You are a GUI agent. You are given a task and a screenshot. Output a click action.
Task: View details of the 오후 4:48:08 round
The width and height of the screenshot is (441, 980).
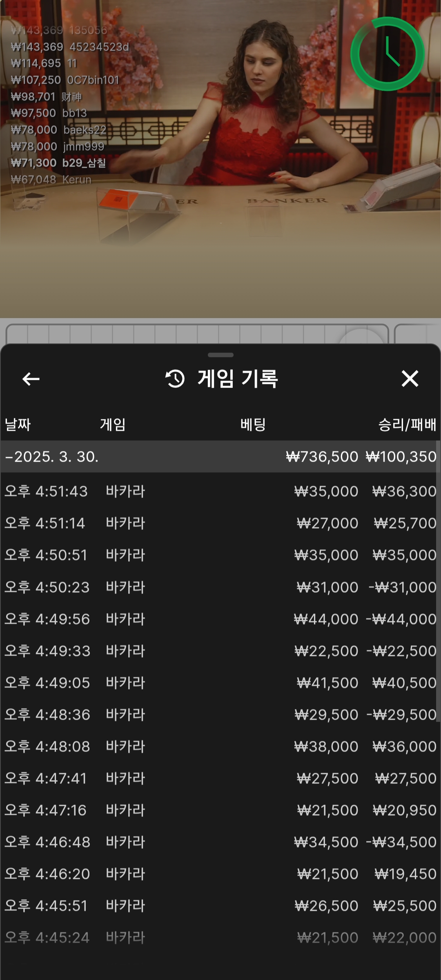point(220,746)
